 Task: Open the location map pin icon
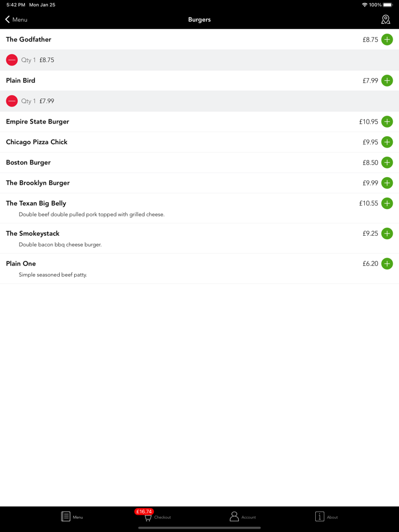386,19
